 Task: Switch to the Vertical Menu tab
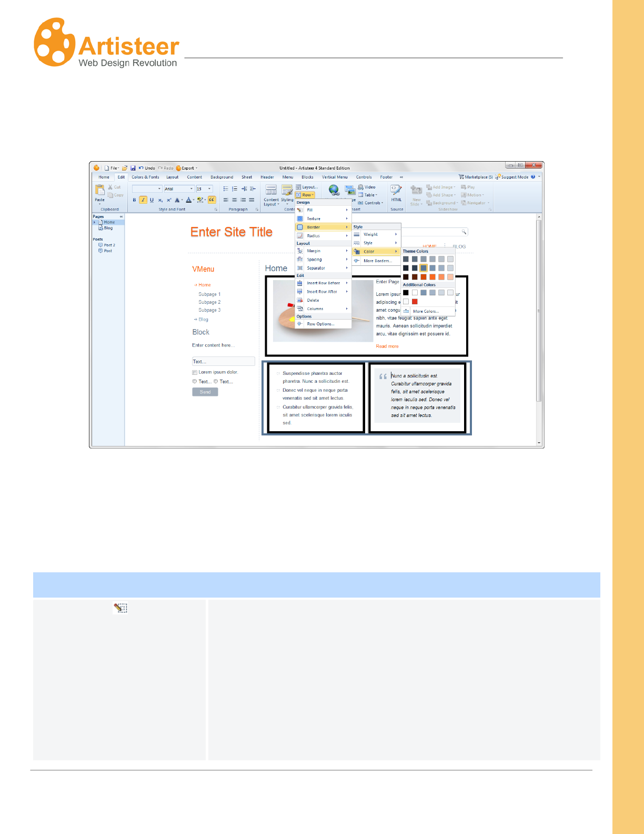tap(335, 177)
